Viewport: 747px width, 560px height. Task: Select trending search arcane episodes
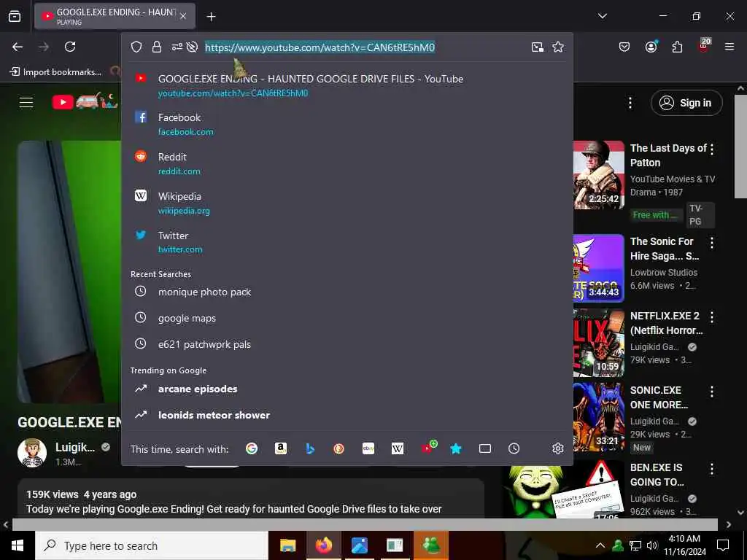pyautogui.click(x=347, y=389)
